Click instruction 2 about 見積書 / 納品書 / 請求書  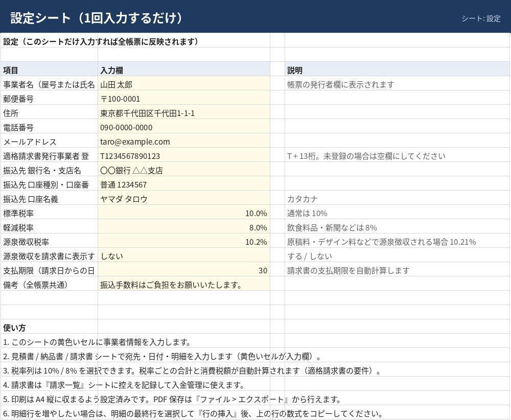161,356
